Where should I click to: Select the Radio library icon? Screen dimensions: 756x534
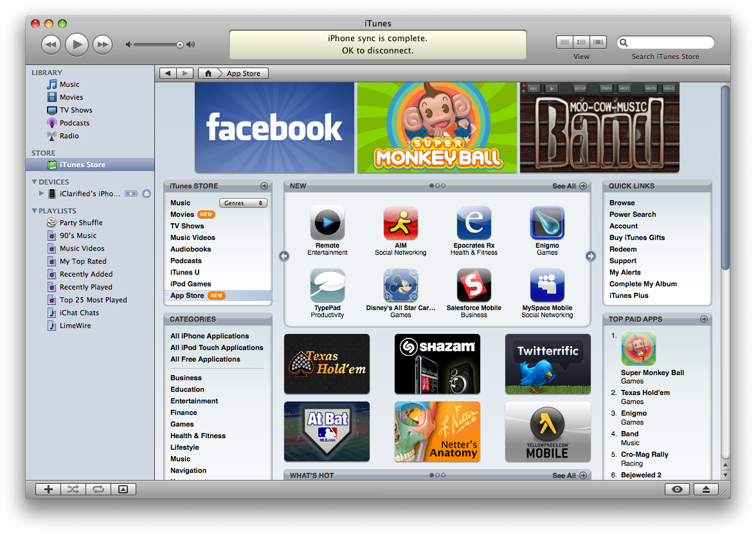51,136
